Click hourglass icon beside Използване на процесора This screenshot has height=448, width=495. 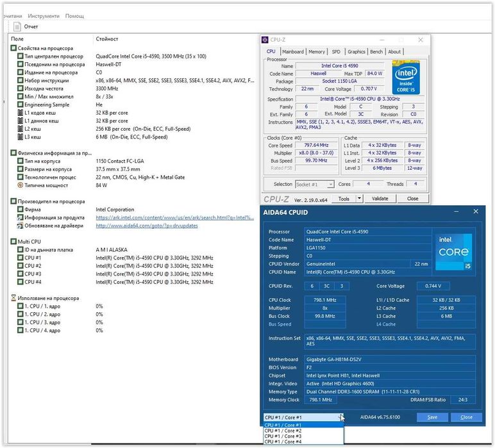[13, 298]
